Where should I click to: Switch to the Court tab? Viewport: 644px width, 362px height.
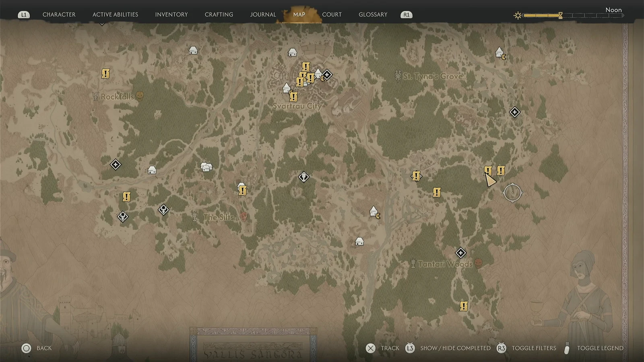click(x=332, y=14)
